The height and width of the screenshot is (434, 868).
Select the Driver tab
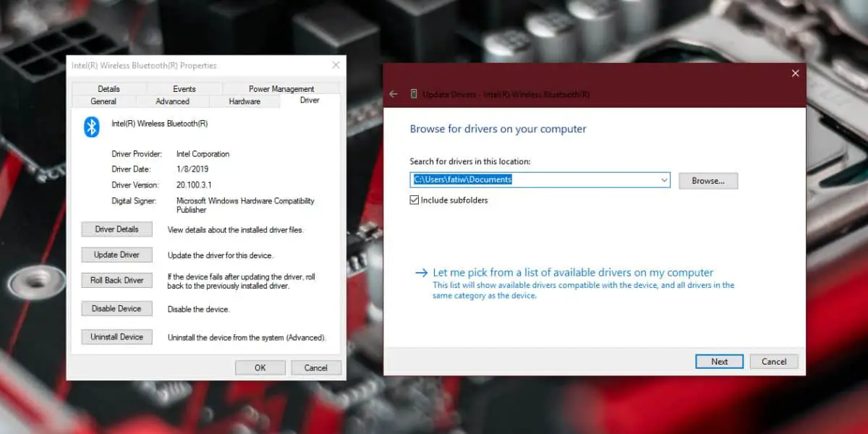pos(310,101)
